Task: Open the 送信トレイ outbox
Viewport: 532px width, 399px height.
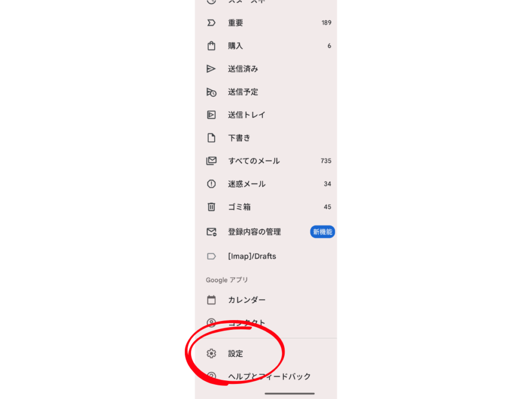Action: click(x=266, y=115)
